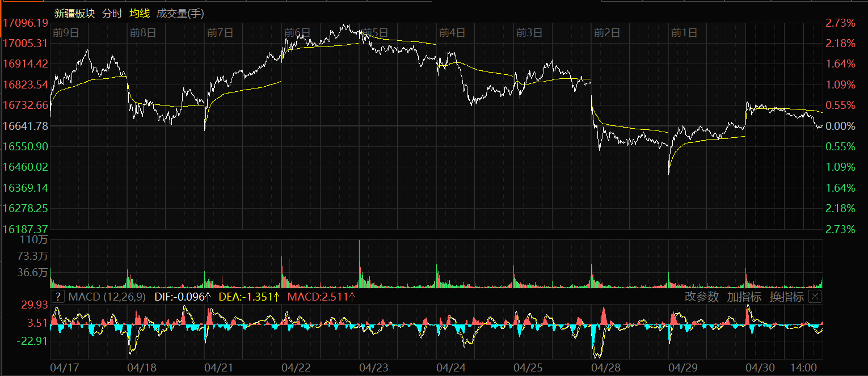
Task: Click the DIF:-0.096 value readout
Action: [x=182, y=297]
